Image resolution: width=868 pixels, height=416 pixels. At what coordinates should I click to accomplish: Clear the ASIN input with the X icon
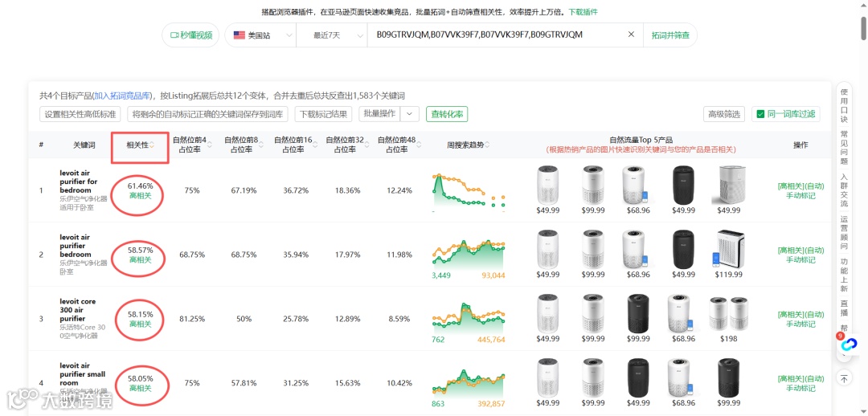(631, 35)
